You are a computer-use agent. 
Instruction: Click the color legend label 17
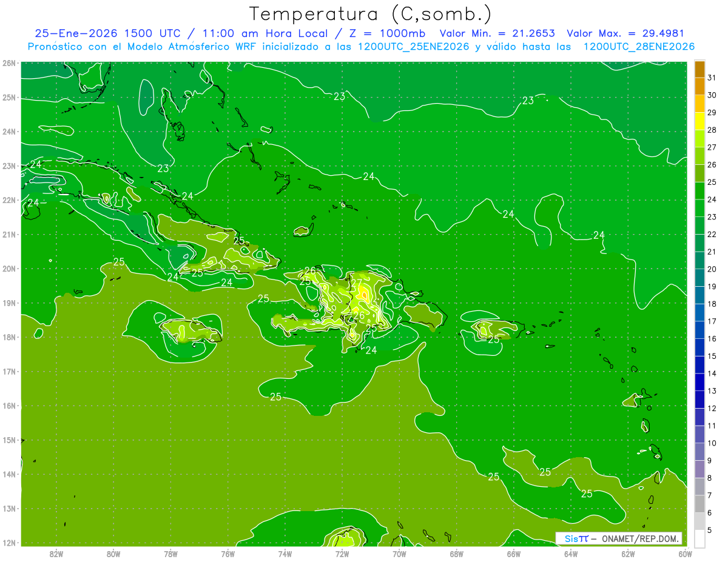(712, 321)
